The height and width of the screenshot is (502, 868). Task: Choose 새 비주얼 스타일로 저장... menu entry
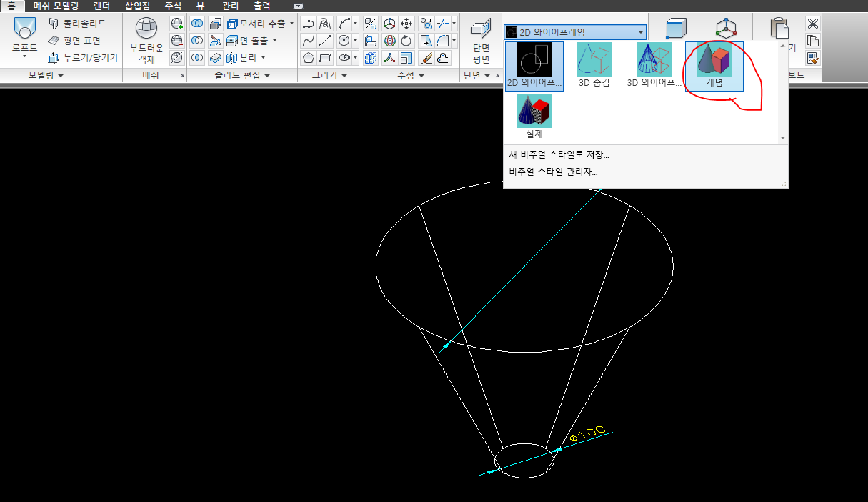click(x=559, y=154)
